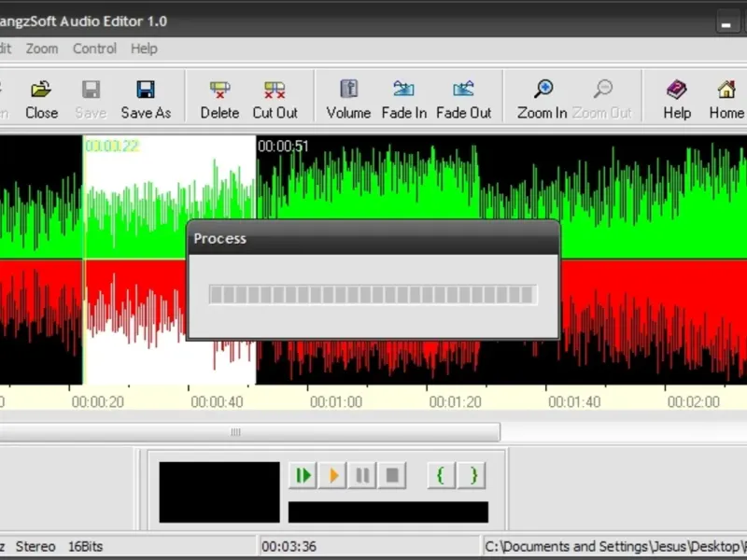Image resolution: width=747 pixels, height=560 pixels.
Task: Click the 00:00:22 selection start label
Action: click(112, 147)
